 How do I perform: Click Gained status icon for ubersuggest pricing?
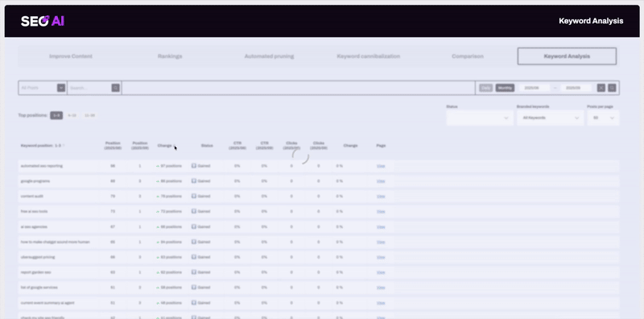(194, 257)
